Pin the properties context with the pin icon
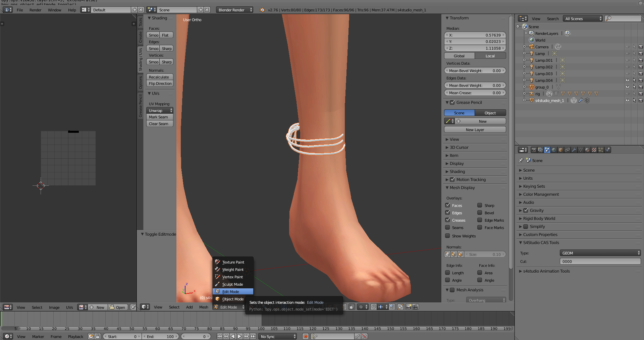 [x=521, y=160]
